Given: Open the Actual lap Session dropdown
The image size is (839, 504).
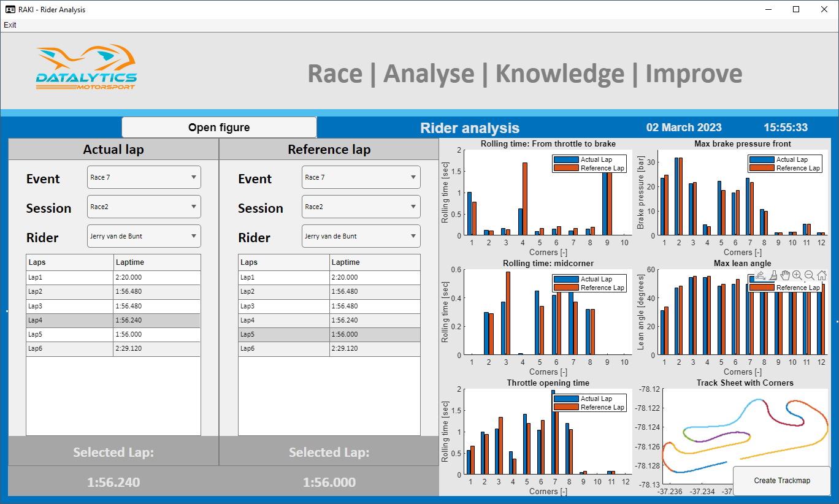Looking at the screenshot, I should click(144, 207).
